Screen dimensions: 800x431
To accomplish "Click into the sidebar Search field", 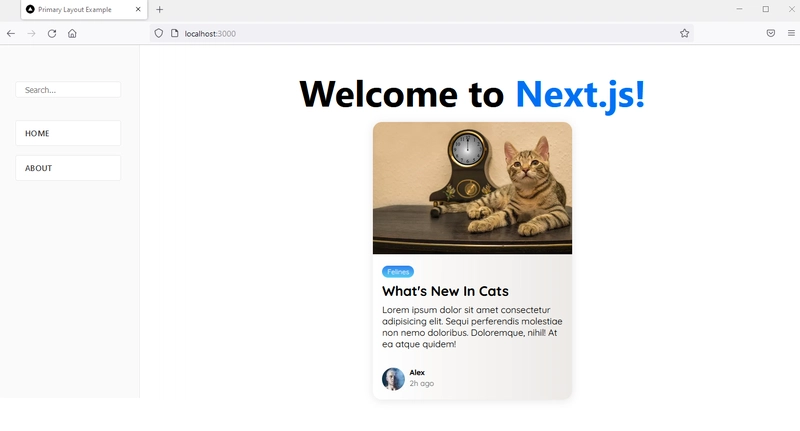I will [x=68, y=90].
